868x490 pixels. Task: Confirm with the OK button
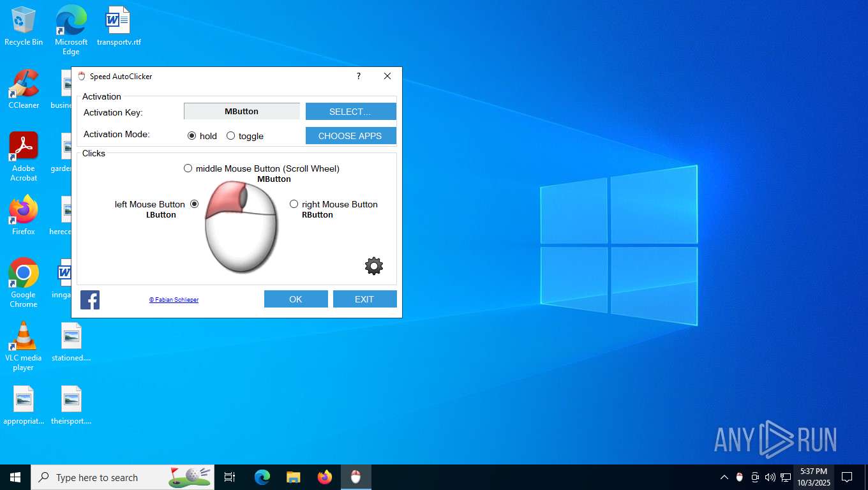click(x=296, y=299)
